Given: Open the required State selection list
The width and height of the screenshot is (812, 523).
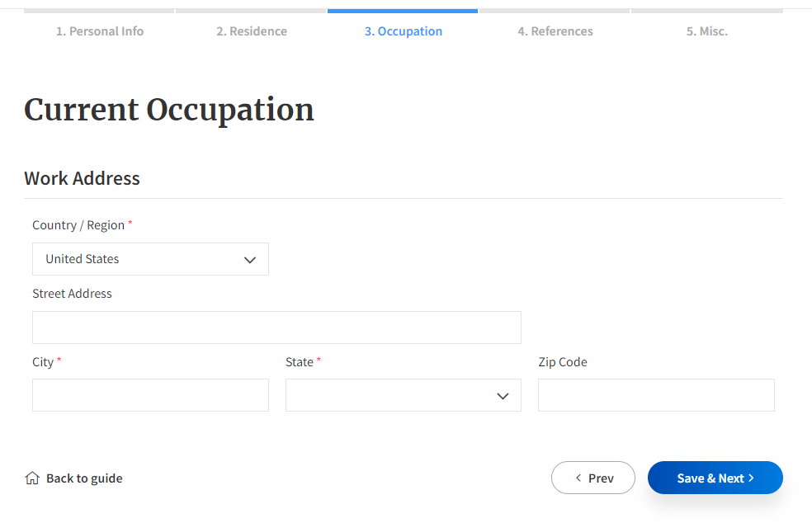Looking at the screenshot, I should tap(403, 396).
